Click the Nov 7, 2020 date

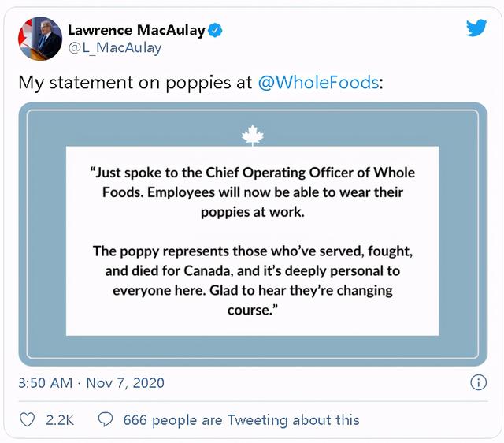coord(127,383)
